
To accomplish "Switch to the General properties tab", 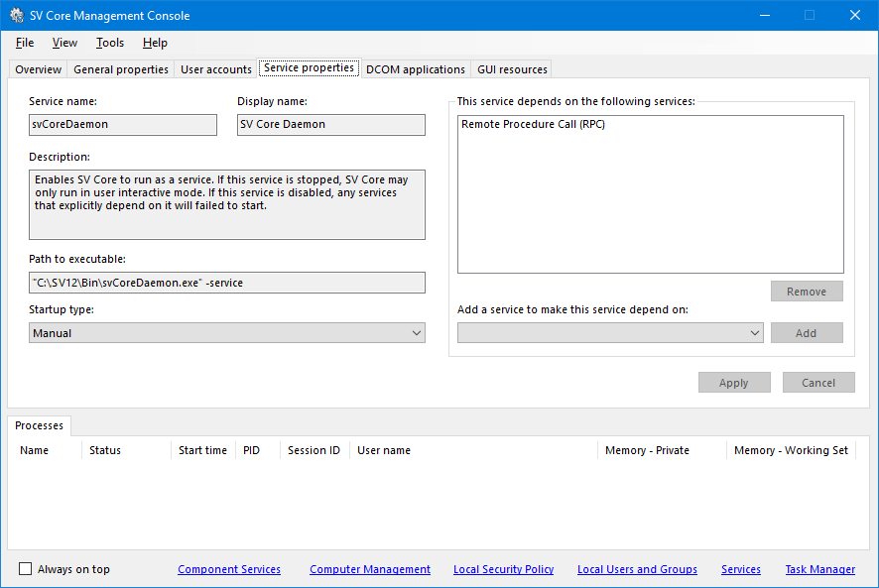I will [120, 68].
